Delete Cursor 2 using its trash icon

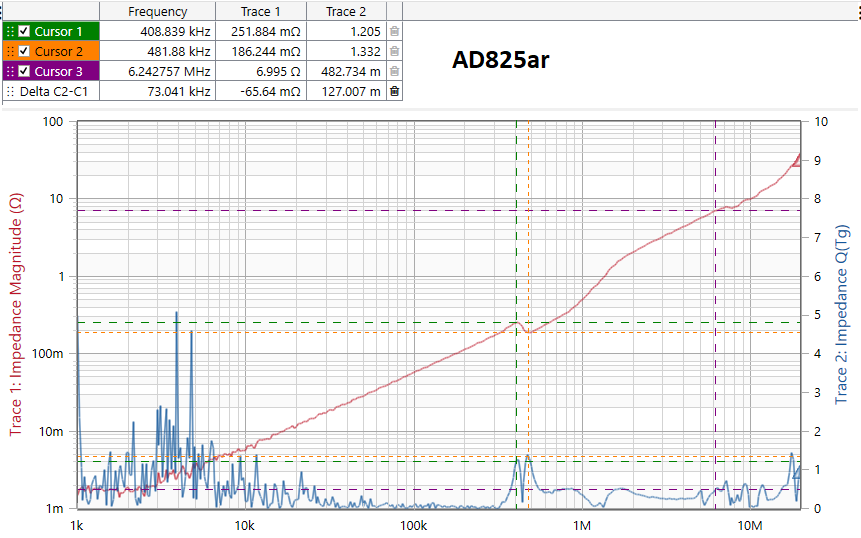click(x=394, y=51)
